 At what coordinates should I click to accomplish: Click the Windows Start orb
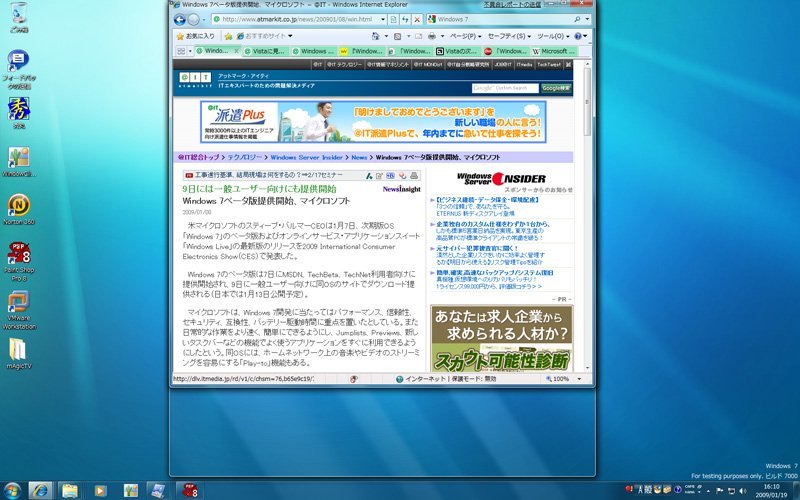pos(11,491)
